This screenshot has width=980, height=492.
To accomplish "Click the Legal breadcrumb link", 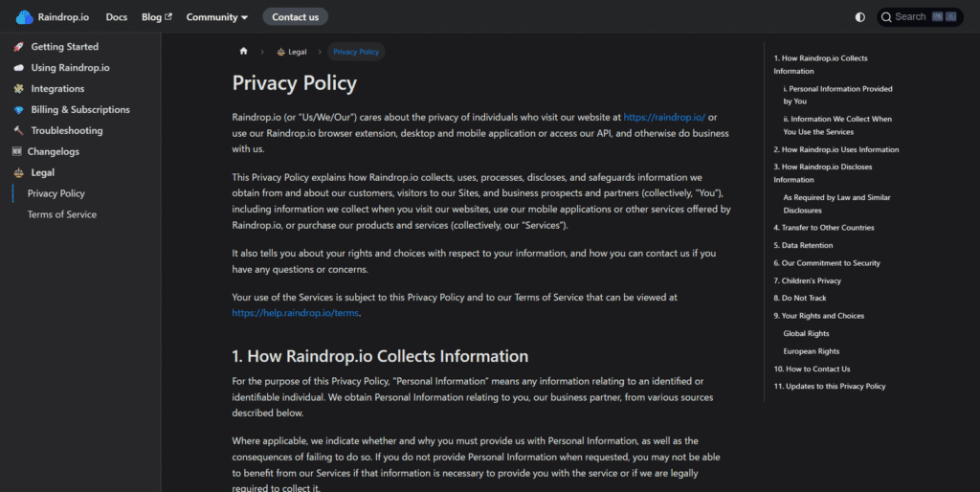I will click(x=291, y=52).
